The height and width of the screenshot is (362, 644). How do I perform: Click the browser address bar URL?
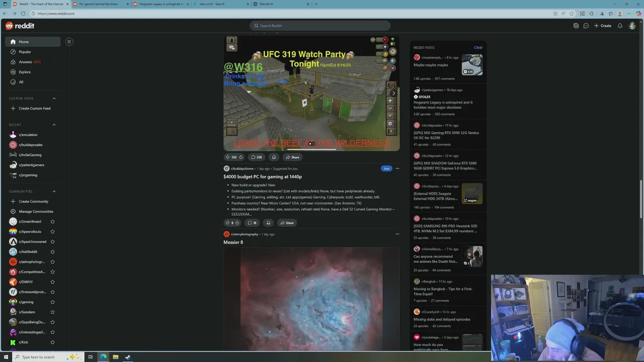56,14
